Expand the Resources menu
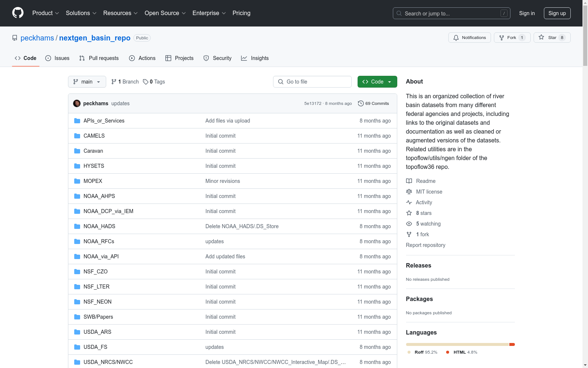 point(121,13)
